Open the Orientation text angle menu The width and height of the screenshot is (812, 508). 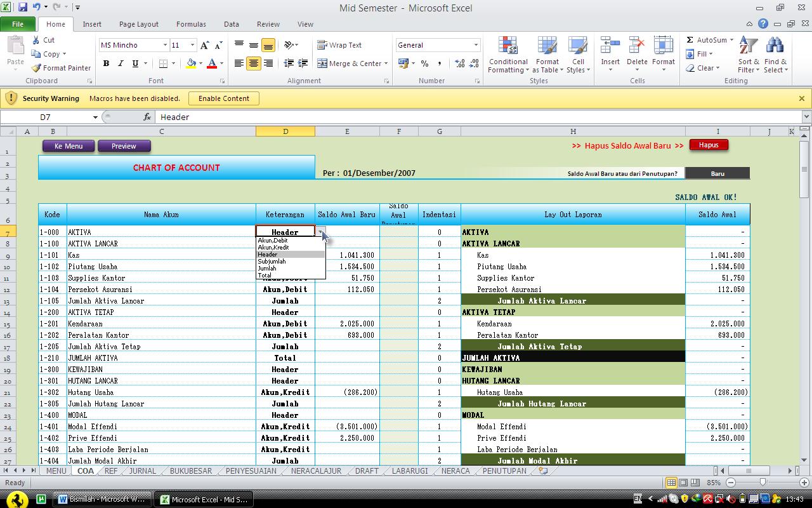point(291,45)
